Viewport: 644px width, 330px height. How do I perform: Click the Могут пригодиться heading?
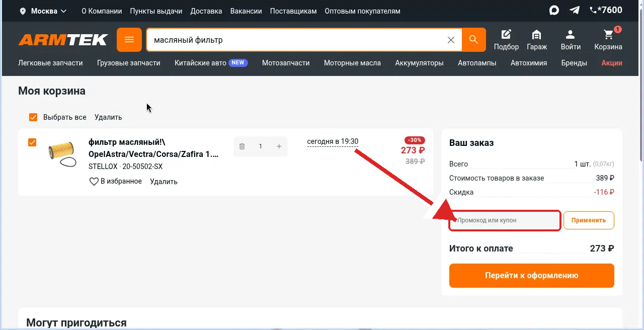(76, 323)
